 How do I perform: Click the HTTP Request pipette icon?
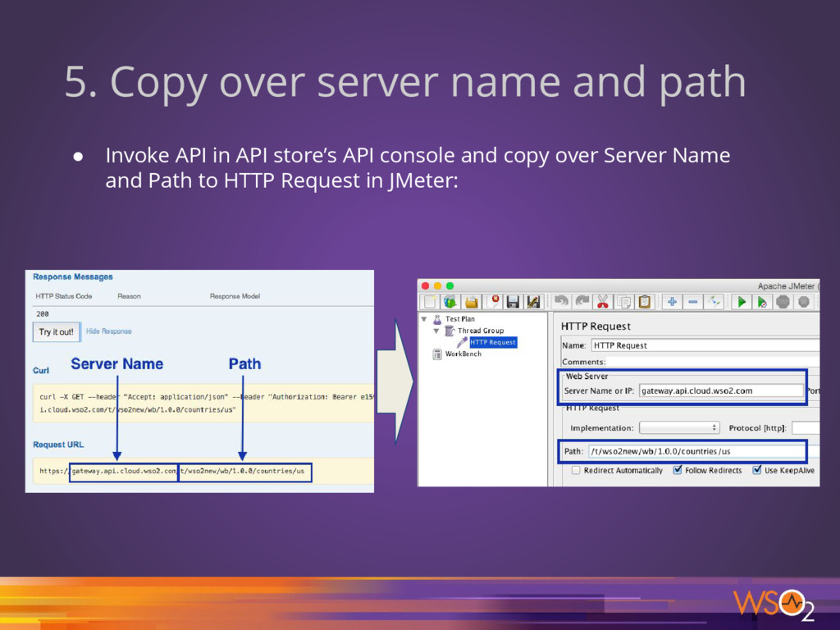coord(462,342)
